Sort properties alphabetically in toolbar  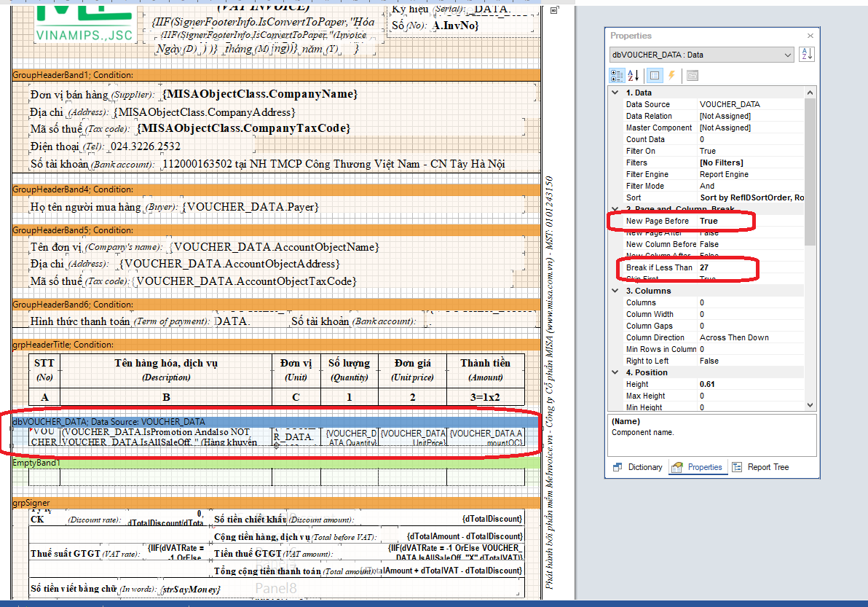(634, 75)
